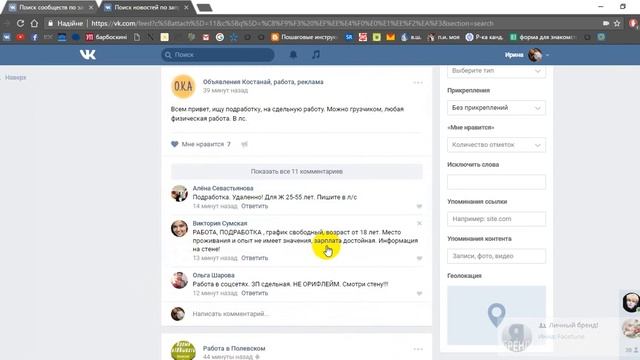Open Алёна Севастьянова's avatar
The image size is (640, 360).
click(179, 193)
